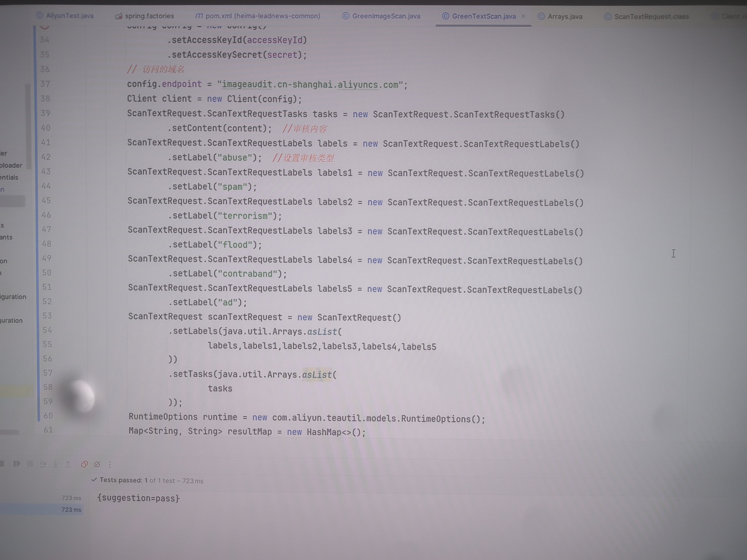This screenshot has height=560, width=747.
Task: Click the 审核内容 comment on line 40
Action: pos(305,129)
